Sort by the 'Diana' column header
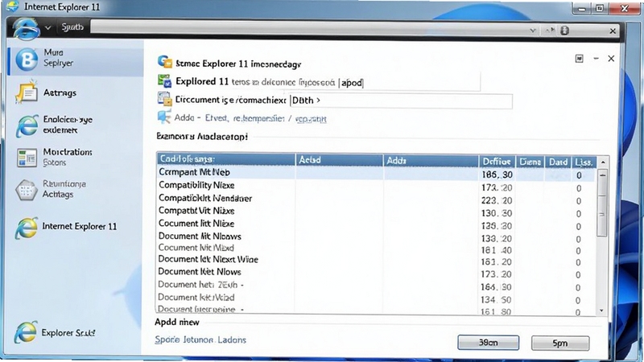644x362 pixels. pos(530,162)
